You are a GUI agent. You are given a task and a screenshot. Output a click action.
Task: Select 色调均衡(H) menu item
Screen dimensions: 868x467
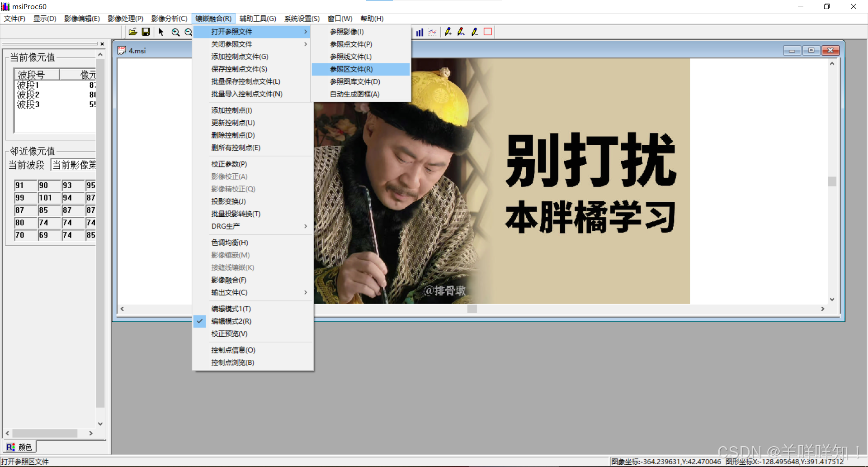252,243
